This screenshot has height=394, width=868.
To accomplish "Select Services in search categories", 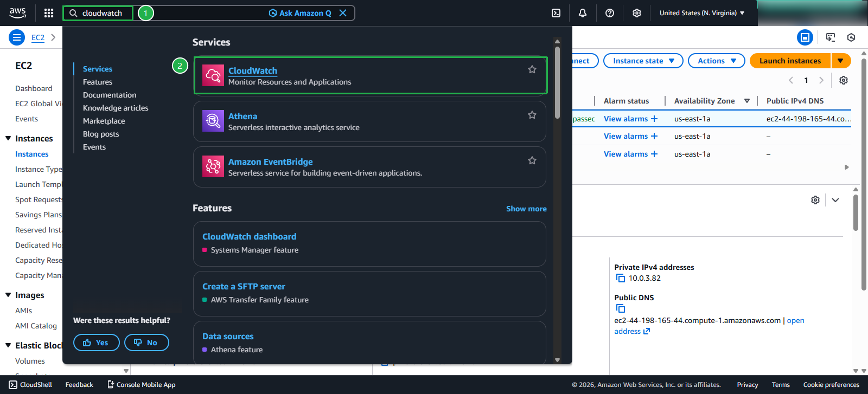I will pyautogui.click(x=98, y=69).
